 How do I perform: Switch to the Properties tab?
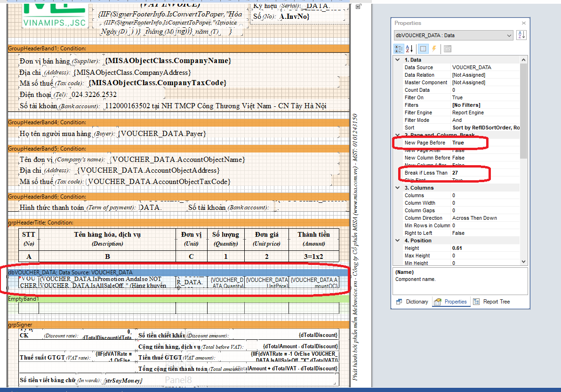pos(451,302)
